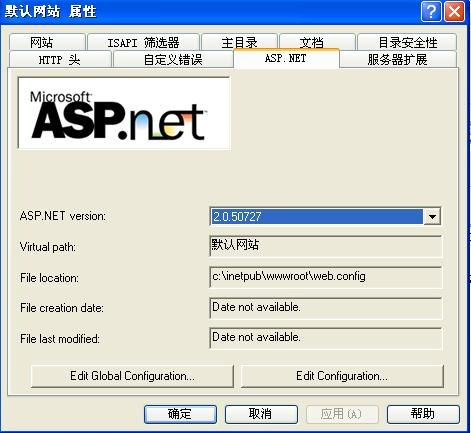The height and width of the screenshot is (433, 471).
Task: Click the File creation date label
Action: tap(62, 308)
